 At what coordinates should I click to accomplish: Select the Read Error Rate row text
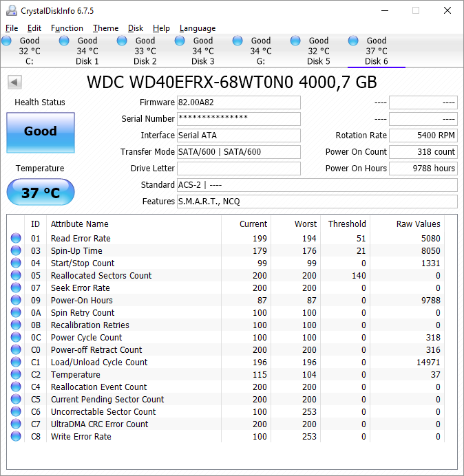click(81, 238)
